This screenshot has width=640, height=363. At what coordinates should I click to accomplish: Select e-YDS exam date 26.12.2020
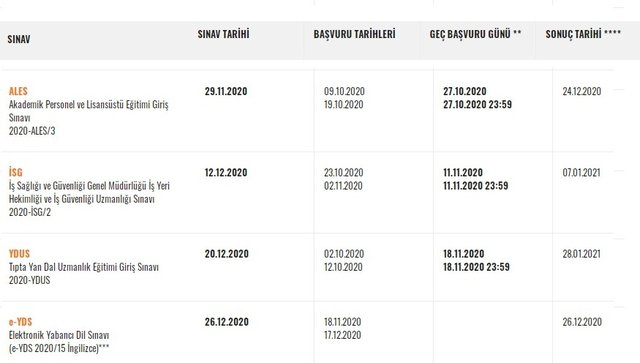[227, 322]
